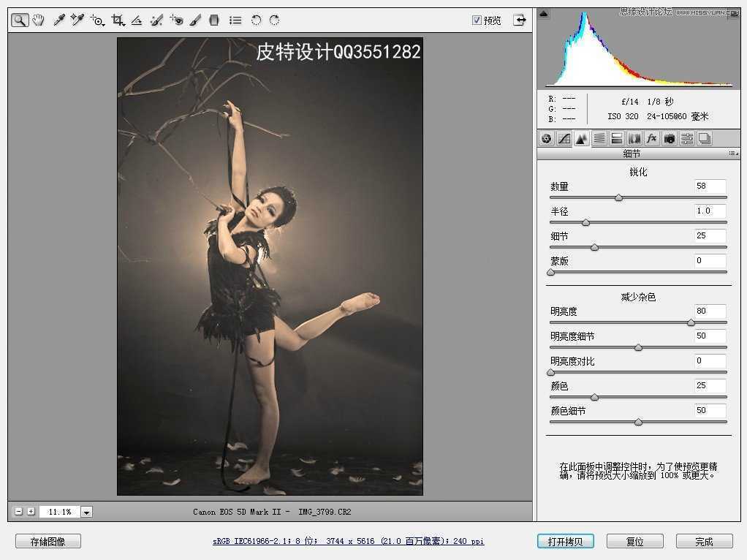The height and width of the screenshot is (560, 747).
Task: Open the Lens Corrections panel tab
Action: coord(634,139)
